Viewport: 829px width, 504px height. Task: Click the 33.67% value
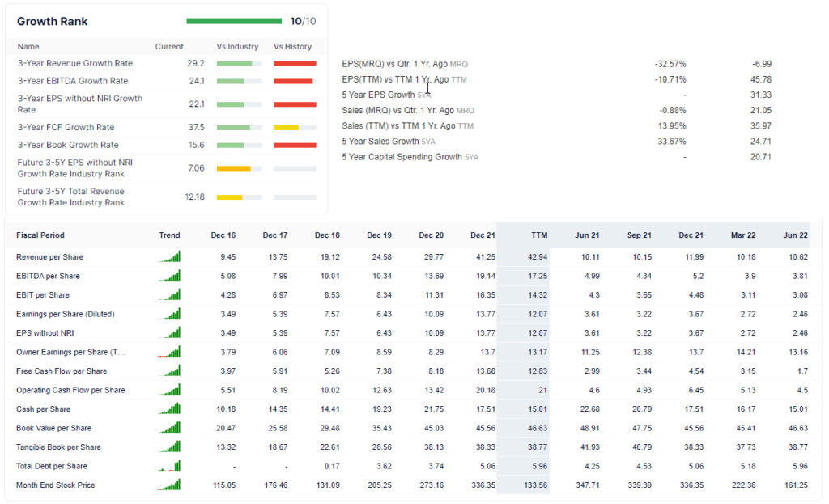672,142
